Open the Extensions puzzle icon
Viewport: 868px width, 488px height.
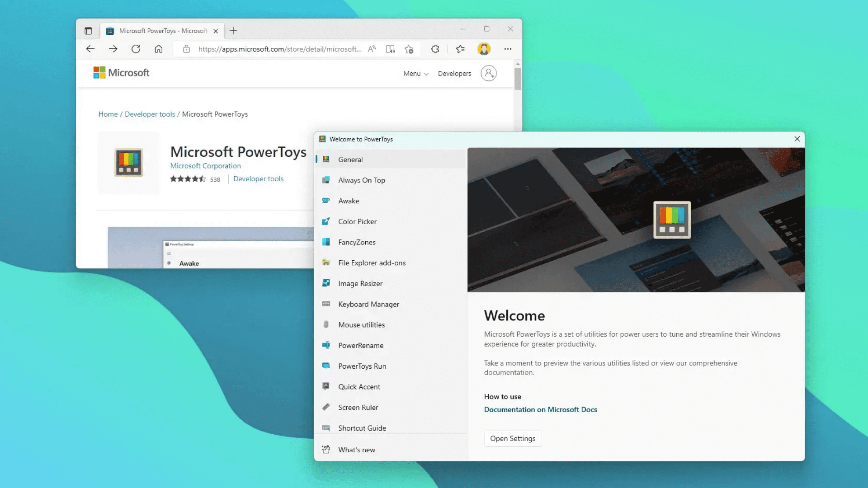pos(435,49)
